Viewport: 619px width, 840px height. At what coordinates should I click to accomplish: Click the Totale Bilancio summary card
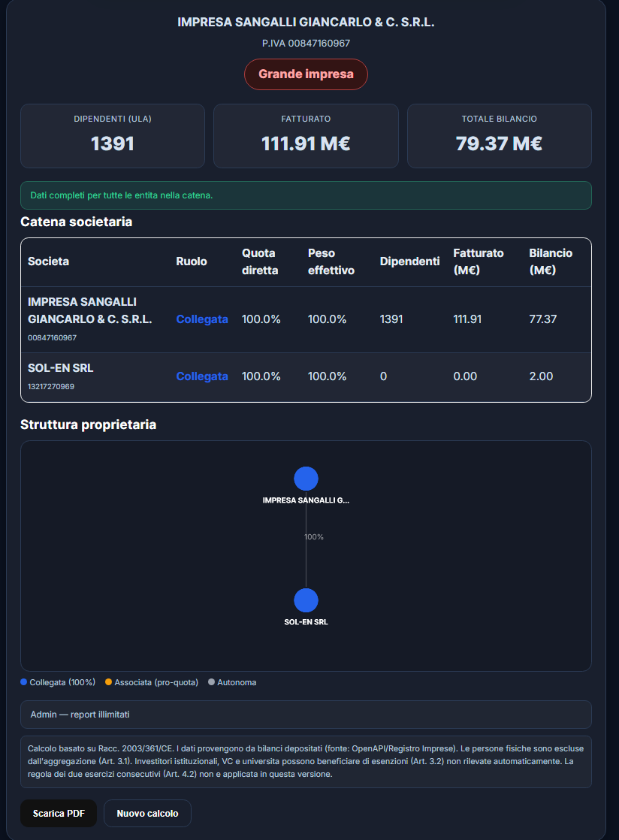pyautogui.click(x=499, y=135)
